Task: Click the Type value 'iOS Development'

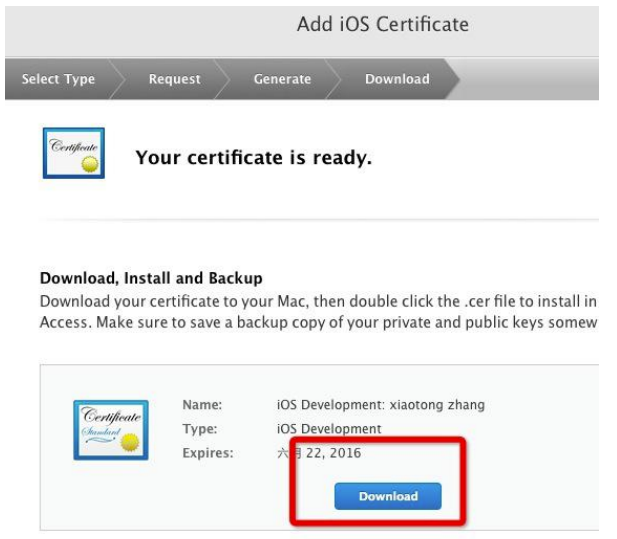Action: (x=329, y=428)
